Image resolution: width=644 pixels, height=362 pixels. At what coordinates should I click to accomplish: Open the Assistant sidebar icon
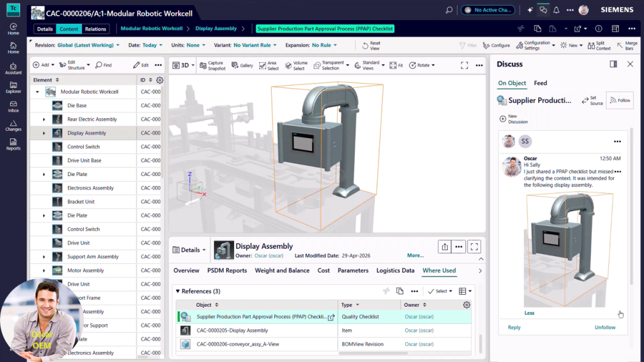click(x=13, y=69)
